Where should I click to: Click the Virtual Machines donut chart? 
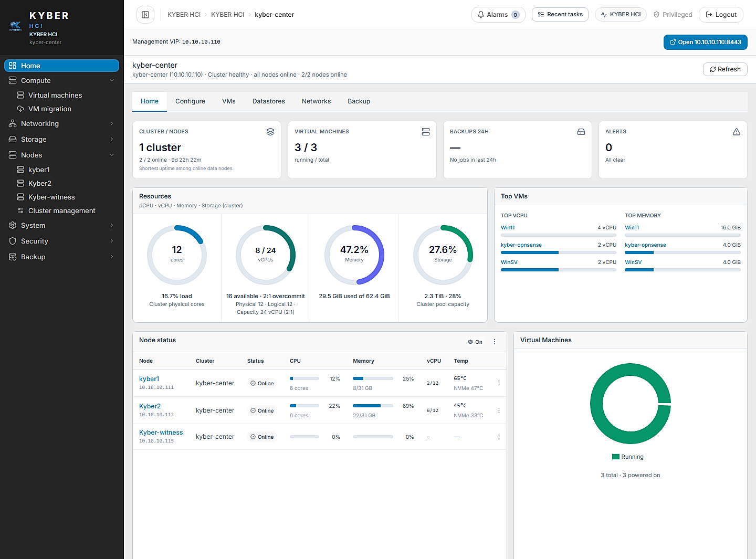click(x=631, y=404)
